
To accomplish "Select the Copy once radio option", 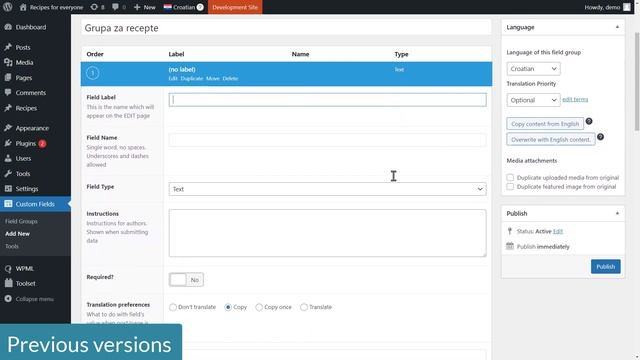I will pos(259,307).
